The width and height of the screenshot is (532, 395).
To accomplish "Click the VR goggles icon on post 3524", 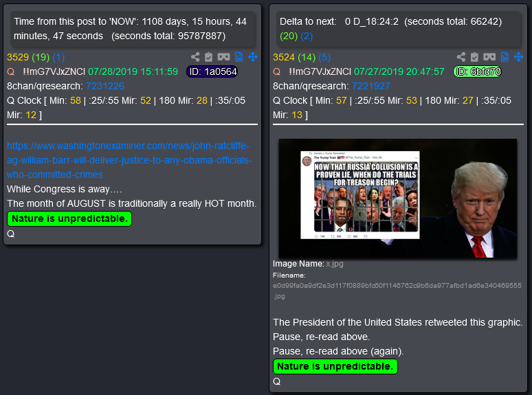I will coord(489,57).
